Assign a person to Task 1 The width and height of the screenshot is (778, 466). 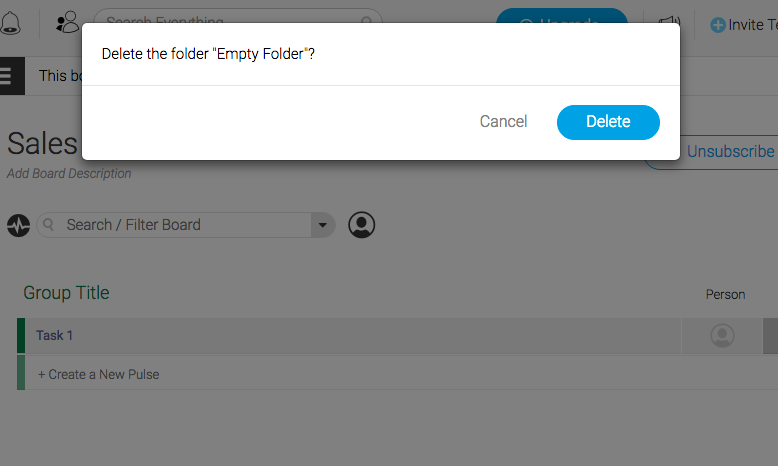(x=722, y=335)
